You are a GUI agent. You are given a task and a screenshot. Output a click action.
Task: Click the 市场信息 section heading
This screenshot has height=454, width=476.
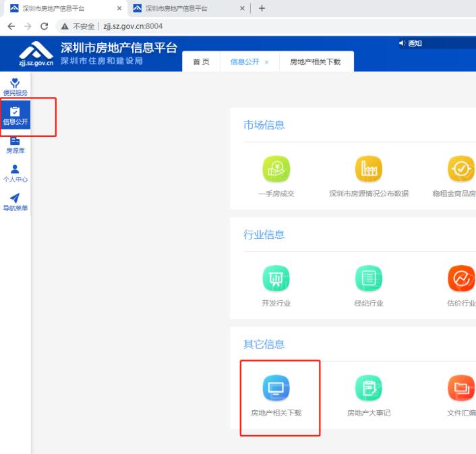pyautogui.click(x=264, y=125)
